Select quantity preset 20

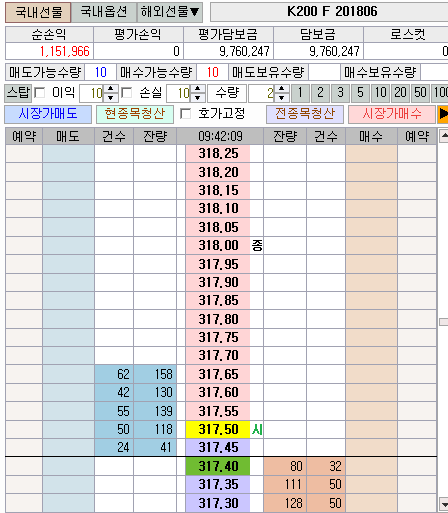point(400,93)
